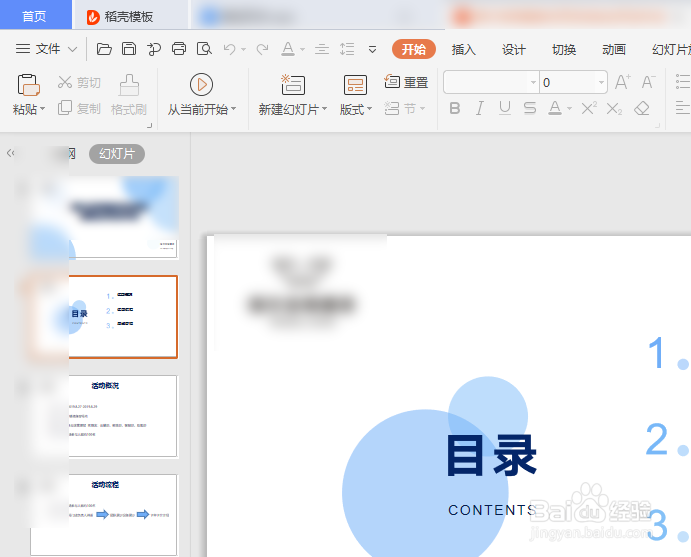Switch to the 切换 ribbon tab
This screenshot has width=691, height=557.
(x=564, y=49)
